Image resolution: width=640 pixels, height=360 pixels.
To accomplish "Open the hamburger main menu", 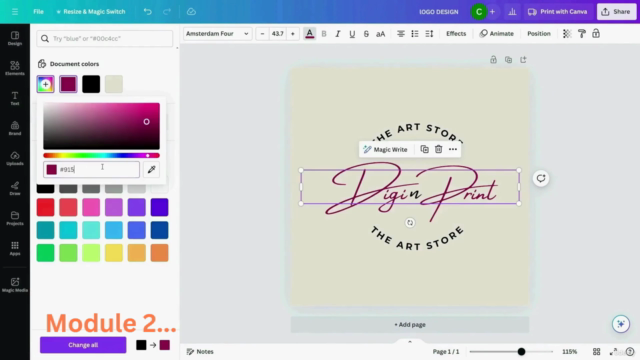I will click(x=15, y=12).
